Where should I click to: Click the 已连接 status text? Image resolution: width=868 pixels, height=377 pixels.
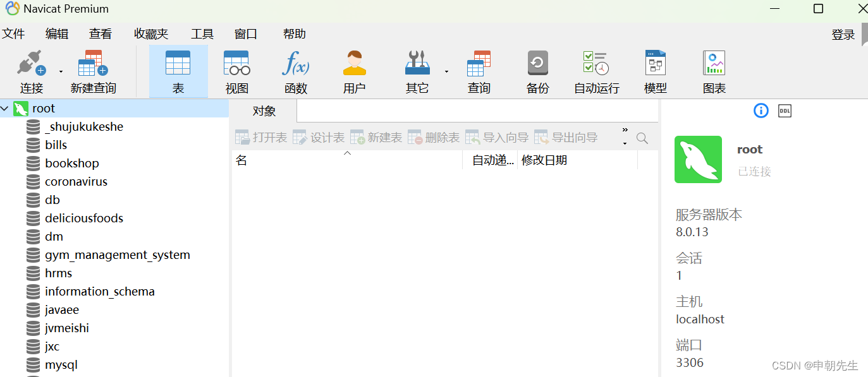click(x=755, y=172)
